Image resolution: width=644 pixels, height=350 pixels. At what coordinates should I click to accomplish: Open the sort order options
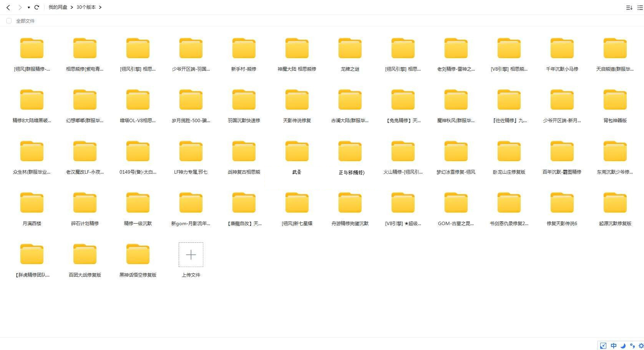point(629,8)
